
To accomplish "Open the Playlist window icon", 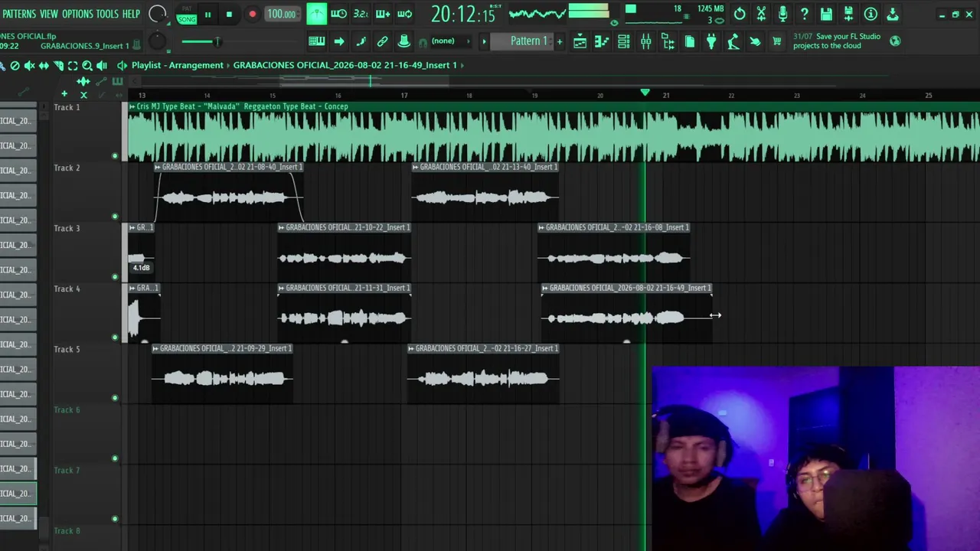I will (580, 41).
